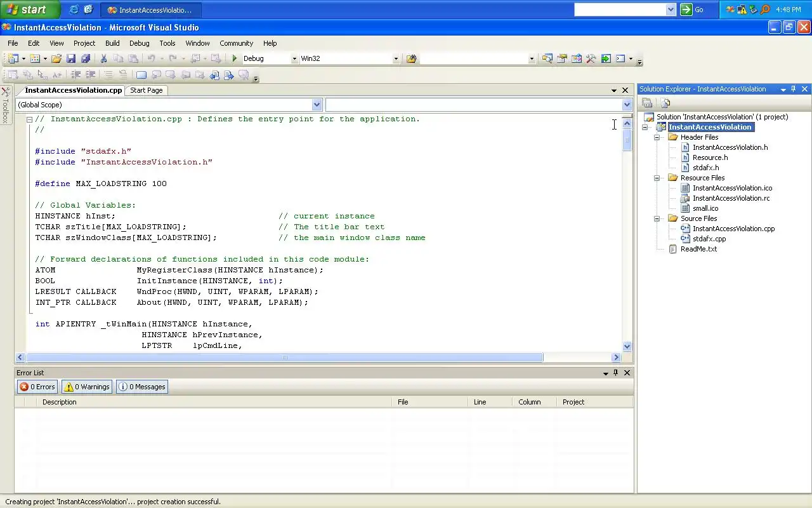Image resolution: width=812 pixels, height=508 pixels.
Task: Click the Command Window toolbar icon
Action: 620,58
